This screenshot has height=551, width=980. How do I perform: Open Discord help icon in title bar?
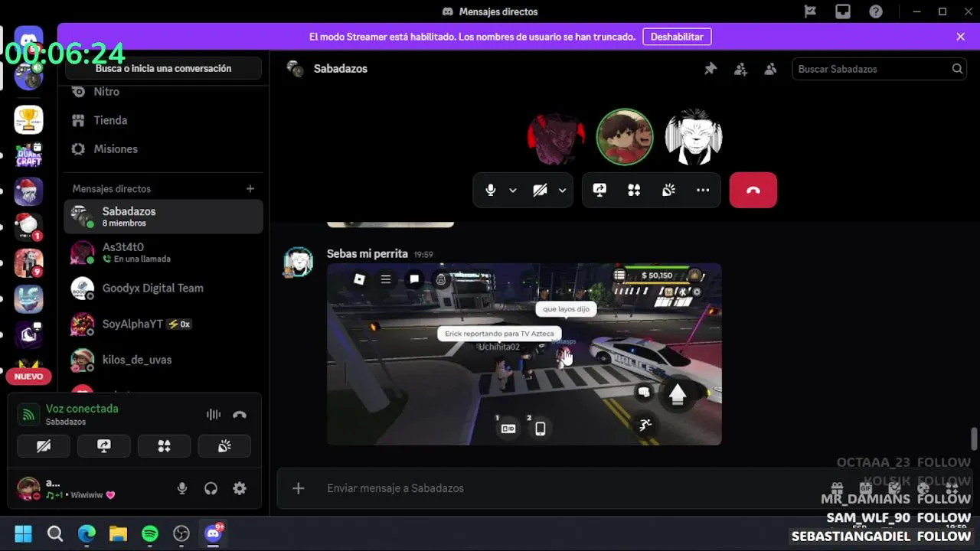[876, 11]
